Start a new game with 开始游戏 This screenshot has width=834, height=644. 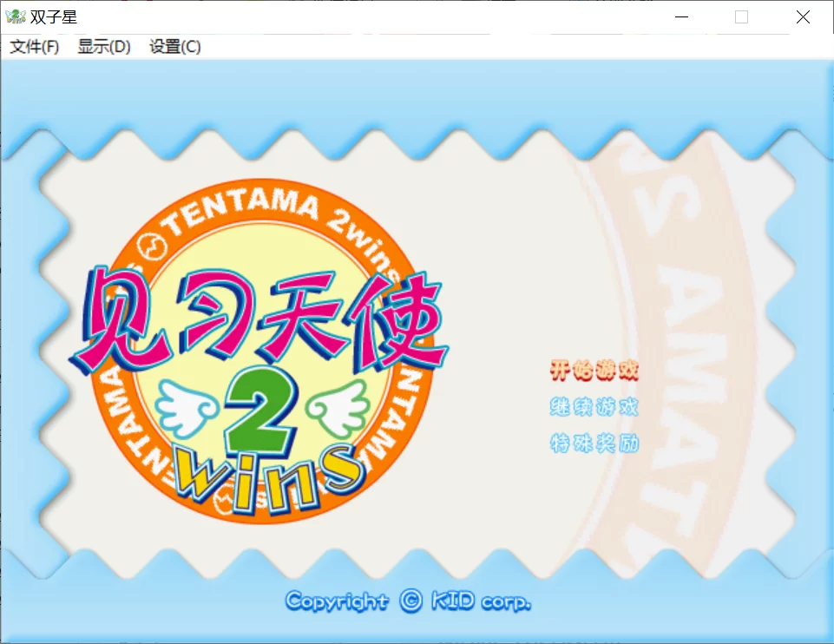(594, 370)
